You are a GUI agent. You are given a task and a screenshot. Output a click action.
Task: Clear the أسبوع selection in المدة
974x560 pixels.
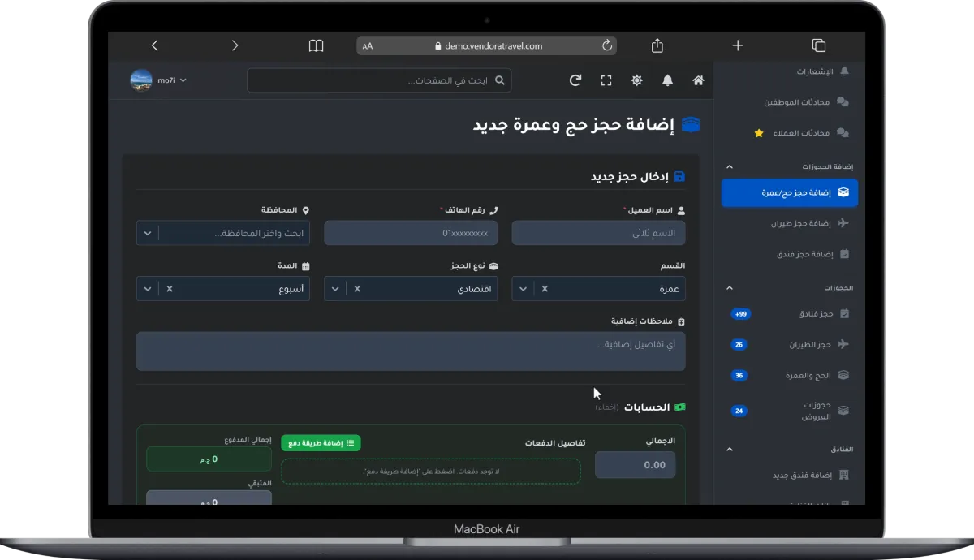pos(170,289)
